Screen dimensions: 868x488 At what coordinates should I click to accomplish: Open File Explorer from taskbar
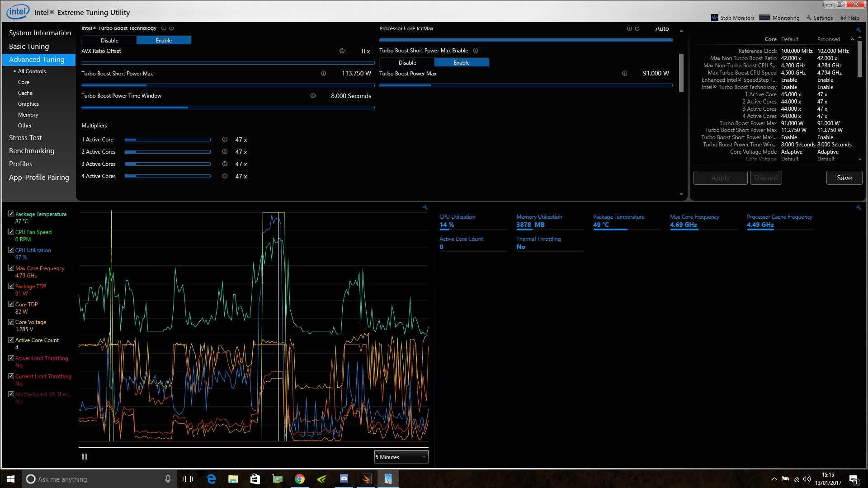coord(233,479)
